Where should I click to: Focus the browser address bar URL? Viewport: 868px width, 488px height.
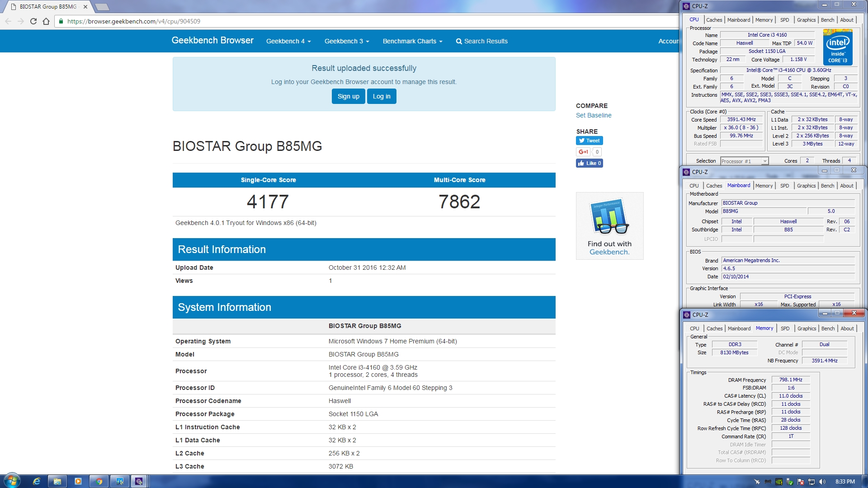133,21
